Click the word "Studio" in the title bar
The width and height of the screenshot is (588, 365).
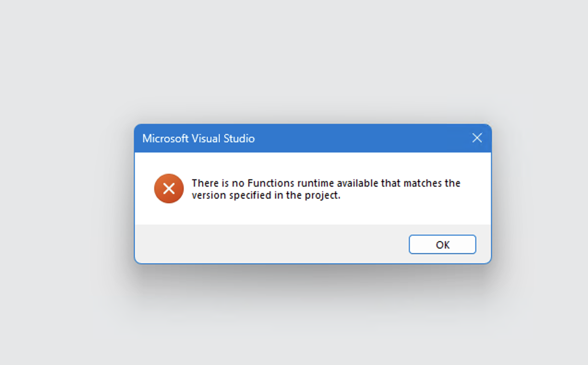pyautogui.click(x=239, y=138)
